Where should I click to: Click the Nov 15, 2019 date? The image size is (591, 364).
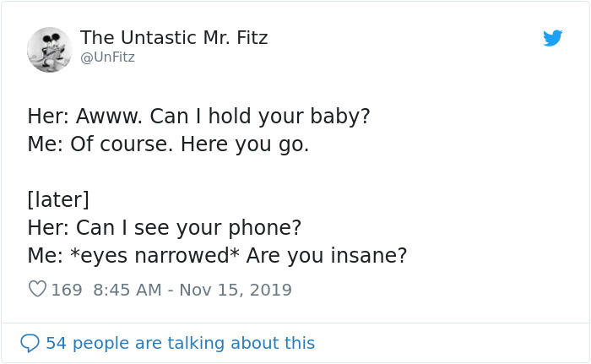[233, 290]
